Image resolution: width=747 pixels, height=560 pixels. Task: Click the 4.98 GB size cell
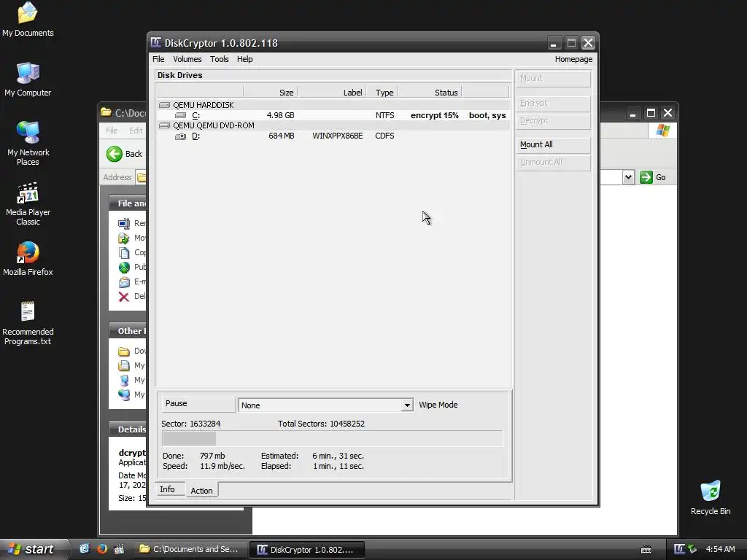281,115
